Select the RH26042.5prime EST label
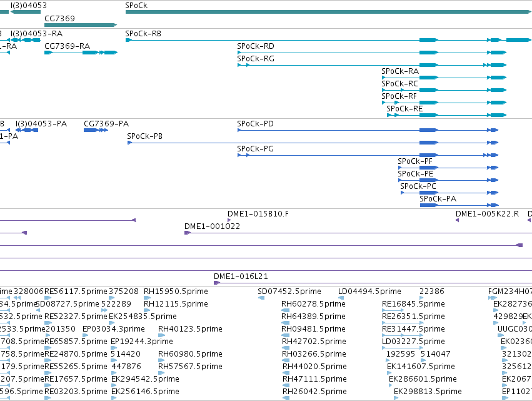Image resolution: width=532 pixels, height=401 pixels. point(314,392)
